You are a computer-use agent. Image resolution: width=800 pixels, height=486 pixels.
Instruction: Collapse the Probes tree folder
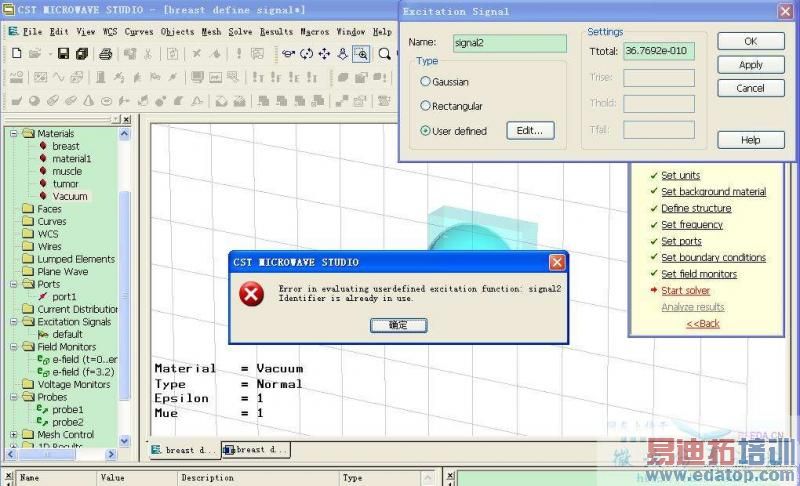click(x=14, y=397)
